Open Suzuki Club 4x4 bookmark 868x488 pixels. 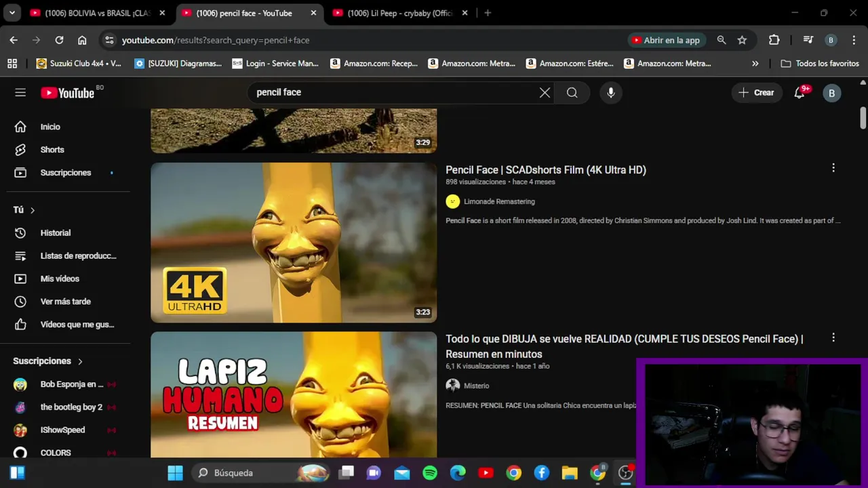tap(79, 63)
